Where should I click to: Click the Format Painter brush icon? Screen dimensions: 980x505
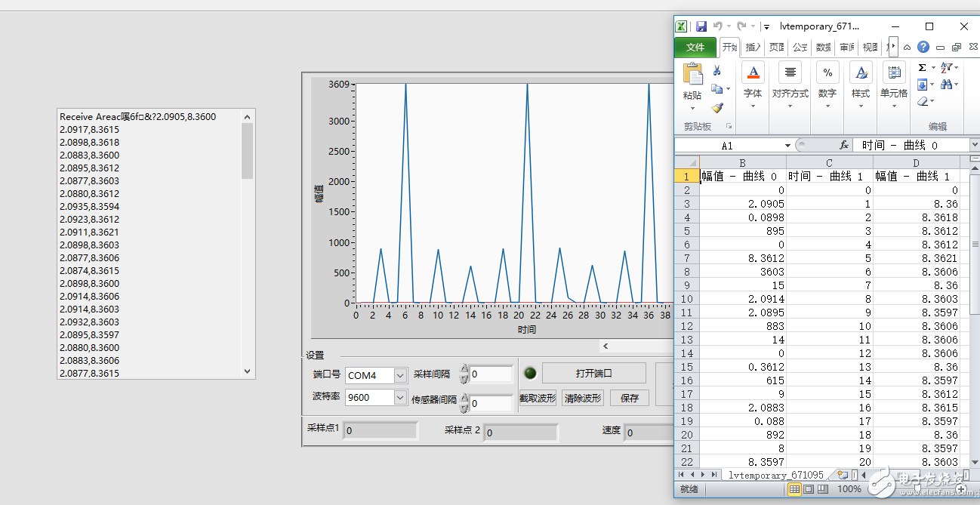tap(717, 108)
